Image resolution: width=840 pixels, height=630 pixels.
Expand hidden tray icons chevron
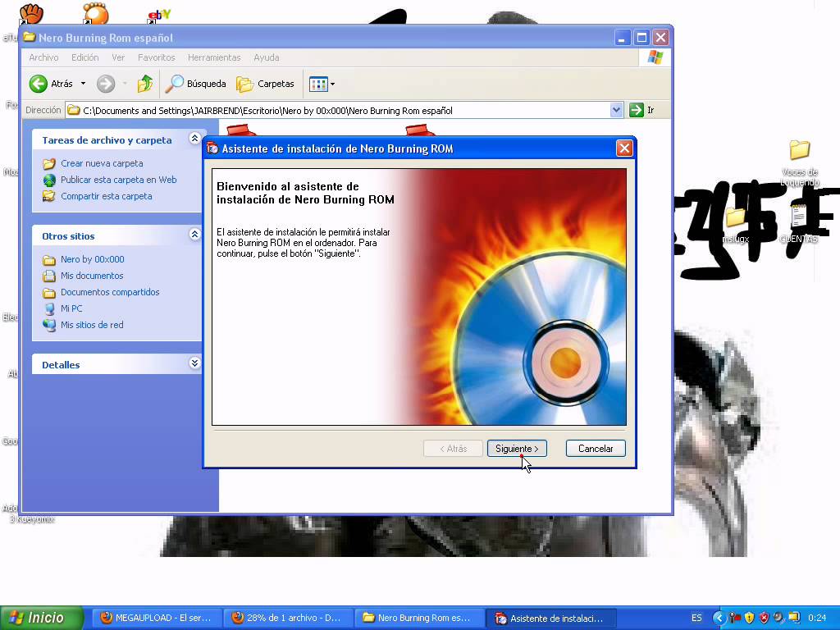[719, 618]
